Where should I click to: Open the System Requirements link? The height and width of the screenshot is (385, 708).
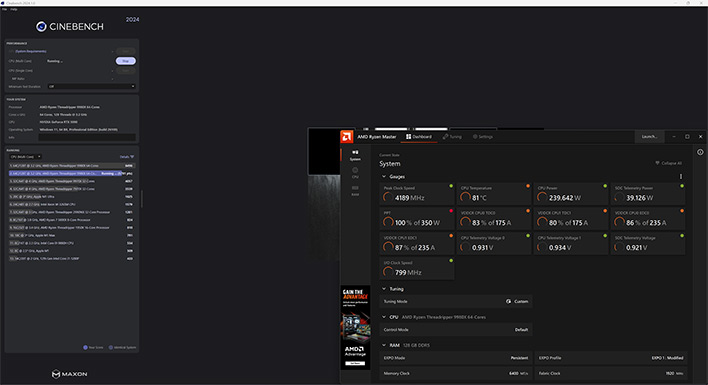(30, 51)
